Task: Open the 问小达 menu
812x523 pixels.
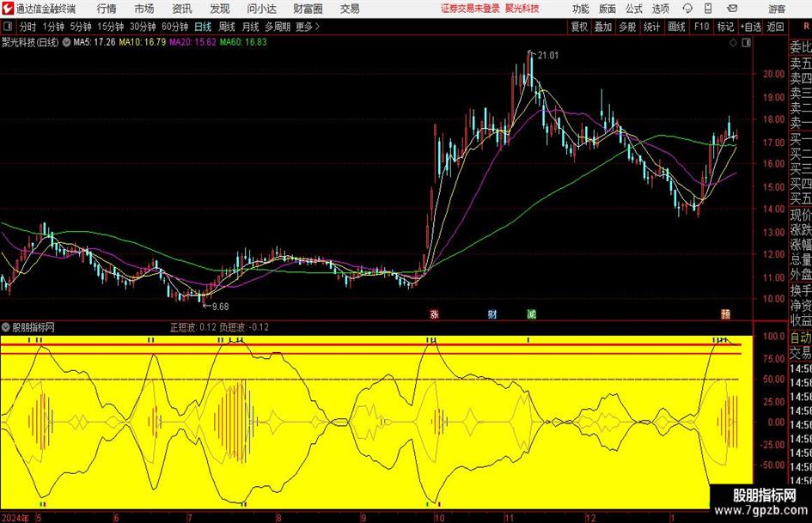Action: point(261,9)
